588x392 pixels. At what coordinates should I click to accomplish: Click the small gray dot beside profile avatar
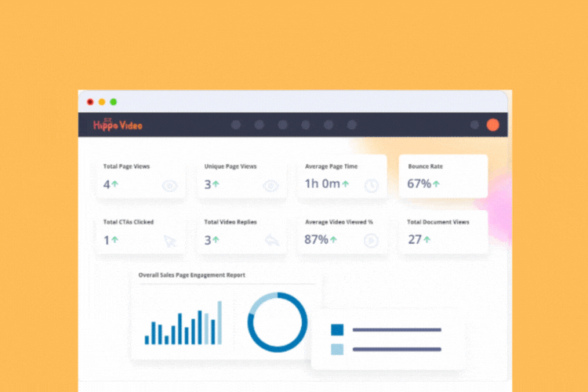(x=474, y=125)
